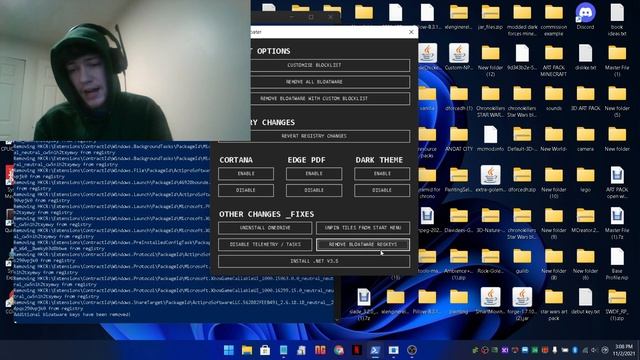This screenshot has height=360, width=640.
Task: Select MCreator 2 folder on desktop
Action: tap(585, 220)
